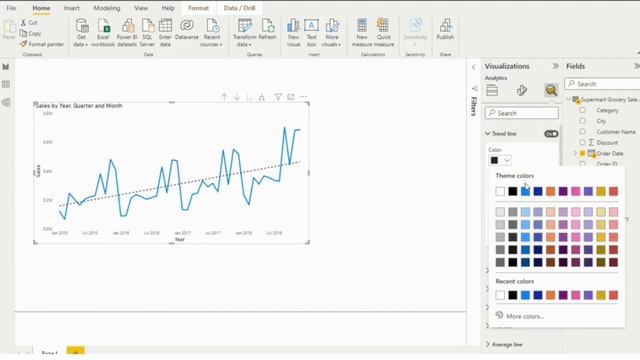Open the visual filter icon on chart
The width and height of the screenshot is (640, 360).
pos(278,97)
